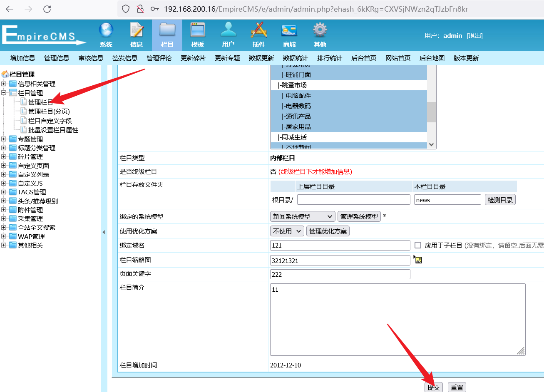Collapse the 栏目管理 tree node
This screenshot has height=392, width=544.
point(4,93)
